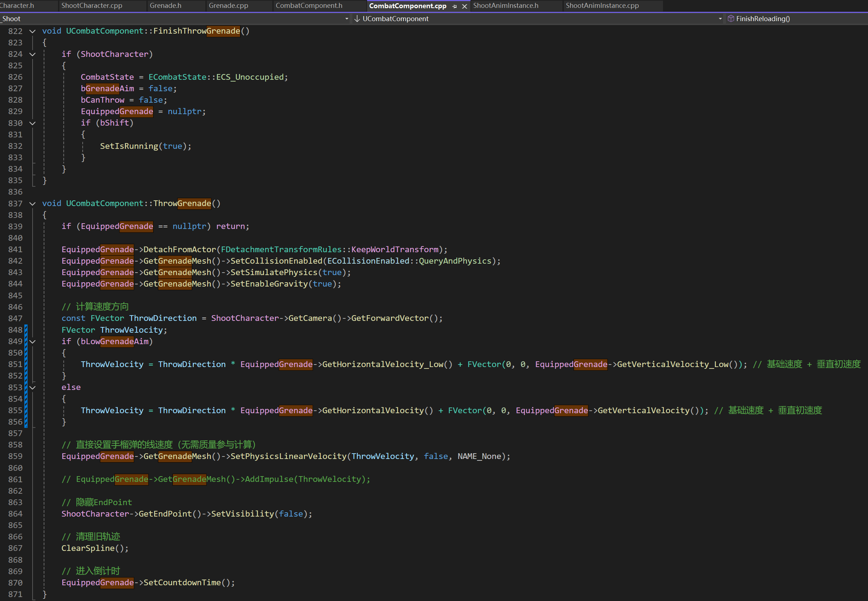Switch to the Grenade.h tab

165,6
